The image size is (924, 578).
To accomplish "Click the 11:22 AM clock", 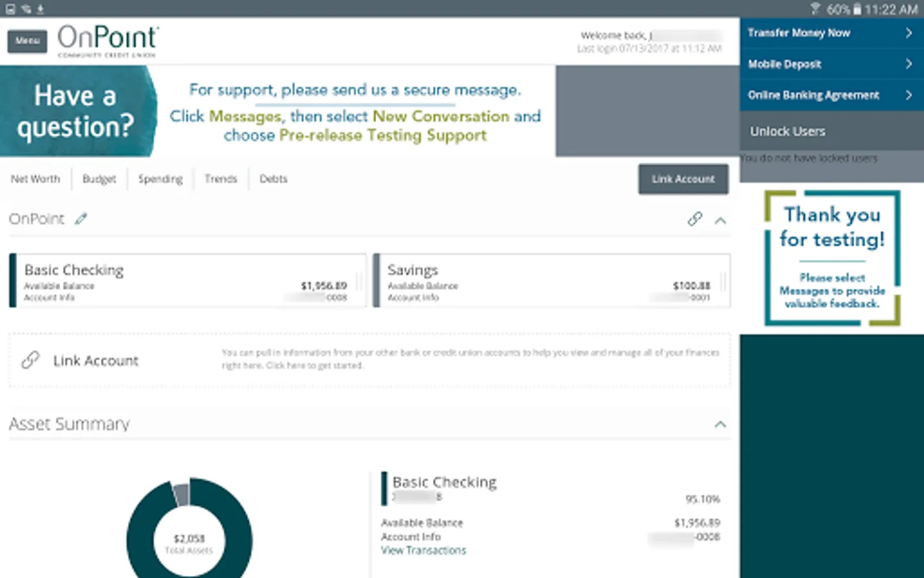I will (x=891, y=9).
